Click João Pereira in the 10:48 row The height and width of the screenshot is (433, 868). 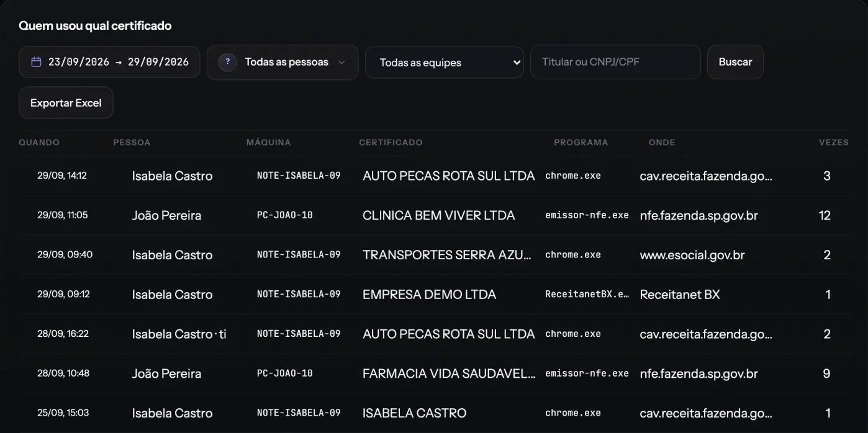pos(166,374)
